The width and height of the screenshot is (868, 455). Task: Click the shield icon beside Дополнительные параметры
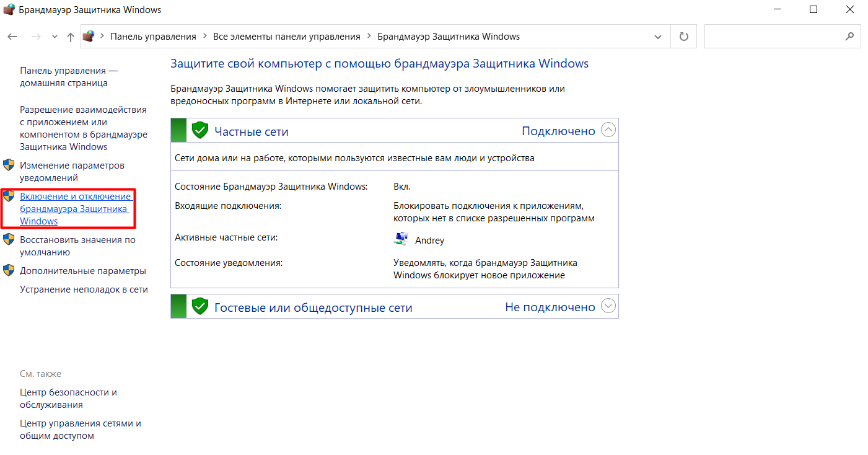9,270
